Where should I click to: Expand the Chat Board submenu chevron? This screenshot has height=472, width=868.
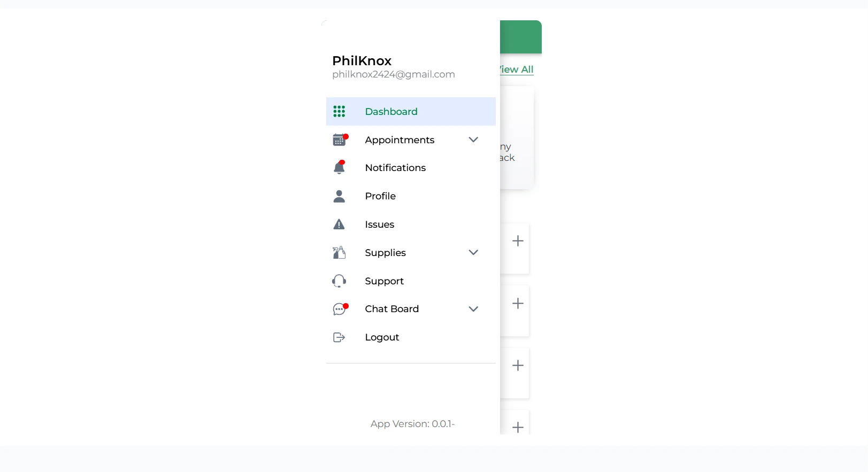click(473, 309)
